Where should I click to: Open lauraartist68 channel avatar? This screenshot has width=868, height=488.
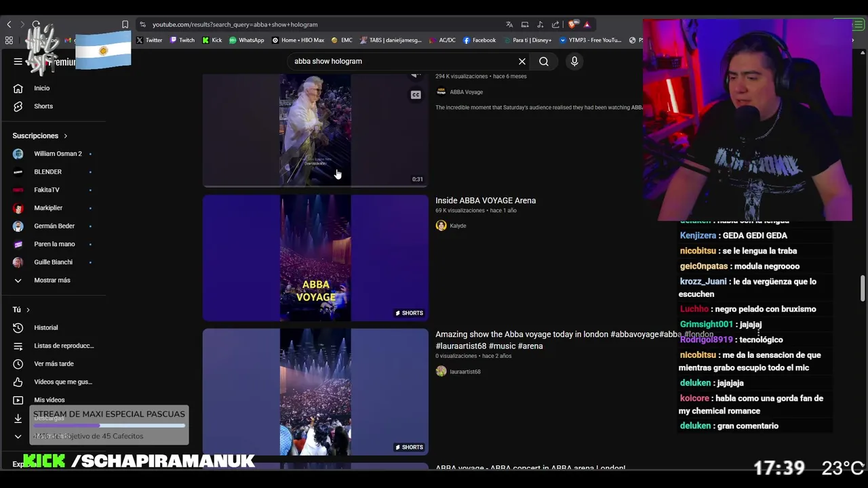(441, 371)
